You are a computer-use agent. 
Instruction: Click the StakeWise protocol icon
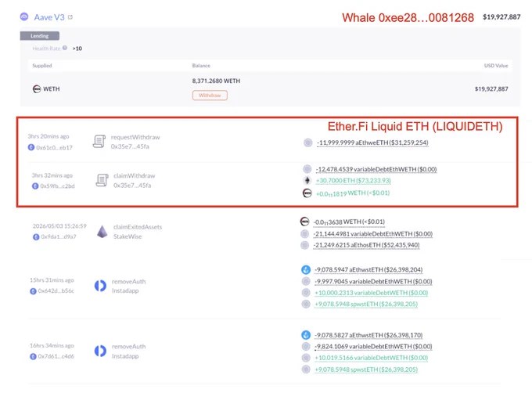pyautogui.click(x=102, y=232)
